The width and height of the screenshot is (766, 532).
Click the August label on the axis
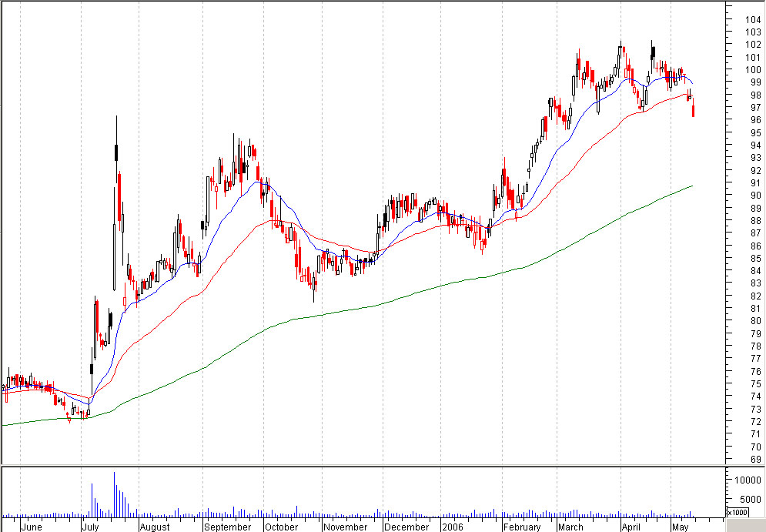click(155, 527)
